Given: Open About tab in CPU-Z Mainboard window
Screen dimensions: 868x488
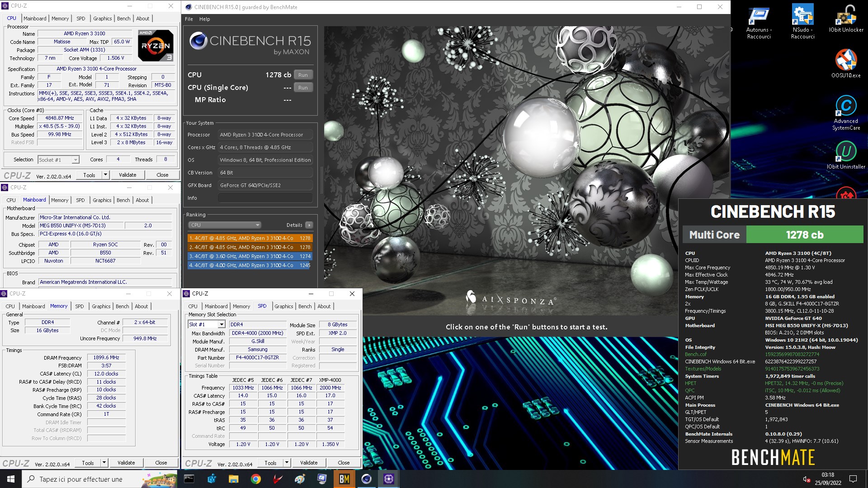Looking at the screenshot, I should pos(142,200).
